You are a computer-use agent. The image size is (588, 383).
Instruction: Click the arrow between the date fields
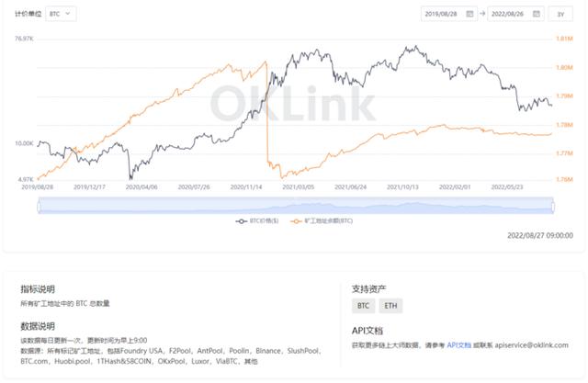click(482, 14)
